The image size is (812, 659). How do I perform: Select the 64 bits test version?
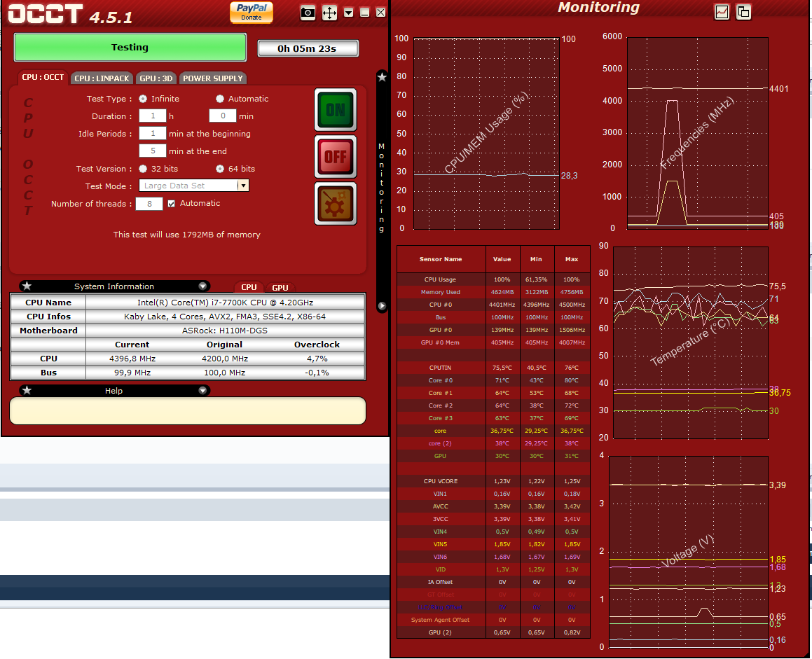pyautogui.click(x=220, y=169)
